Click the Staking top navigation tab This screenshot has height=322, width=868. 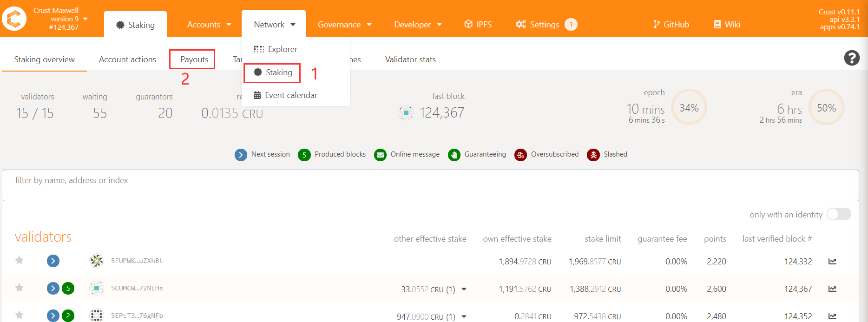pyautogui.click(x=135, y=25)
